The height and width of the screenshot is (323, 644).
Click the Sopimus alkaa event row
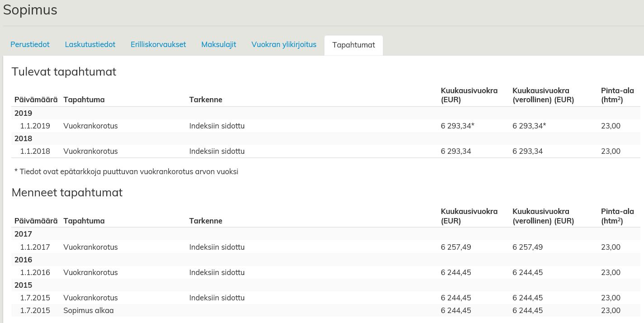tap(89, 310)
